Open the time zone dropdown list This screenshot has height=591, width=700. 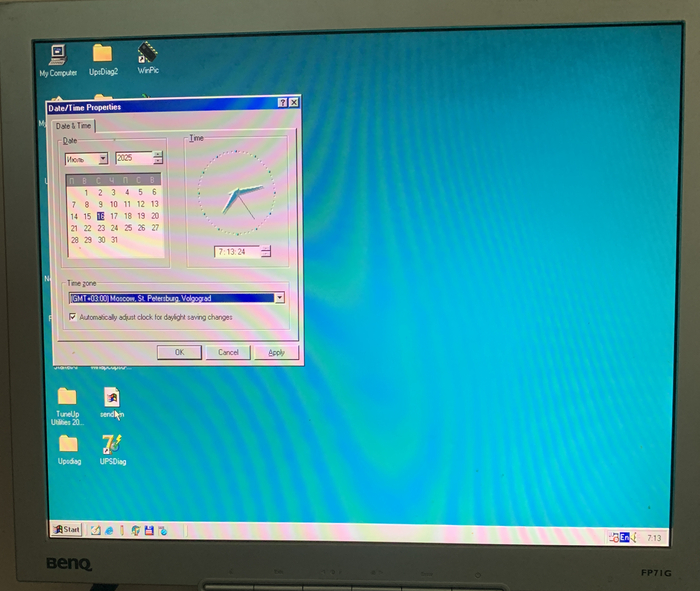pyautogui.click(x=279, y=298)
